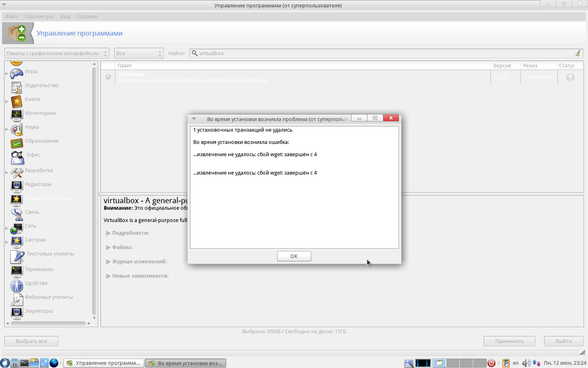The image size is (588, 368).
Task: Open the clipboard manager tray icon
Action: click(506, 363)
